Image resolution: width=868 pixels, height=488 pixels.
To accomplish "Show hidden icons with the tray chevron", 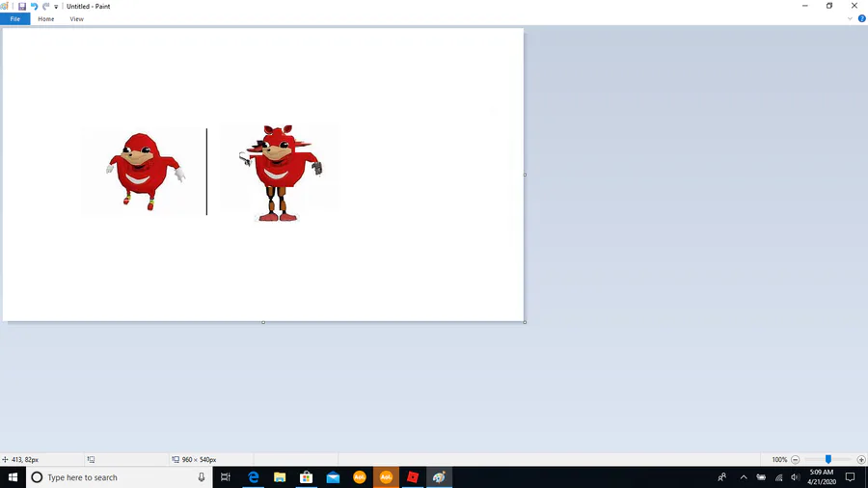I will pyautogui.click(x=744, y=477).
